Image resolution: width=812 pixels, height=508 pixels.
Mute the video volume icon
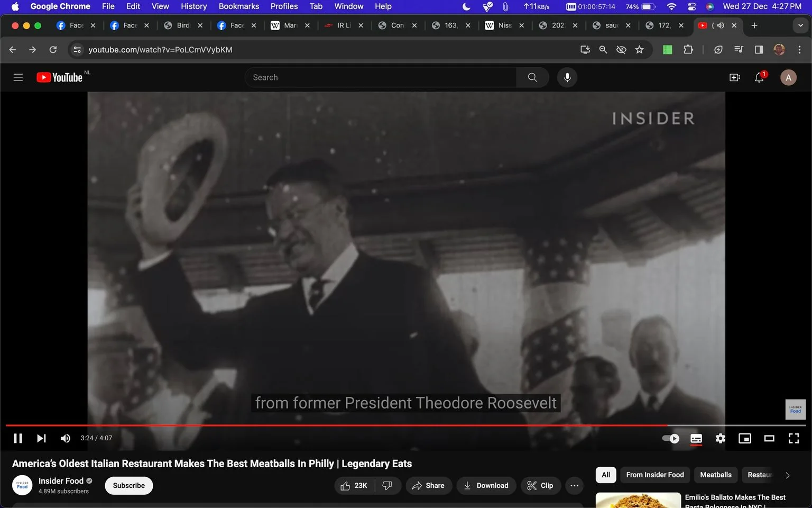pyautogui.click(x=66, y=438)
